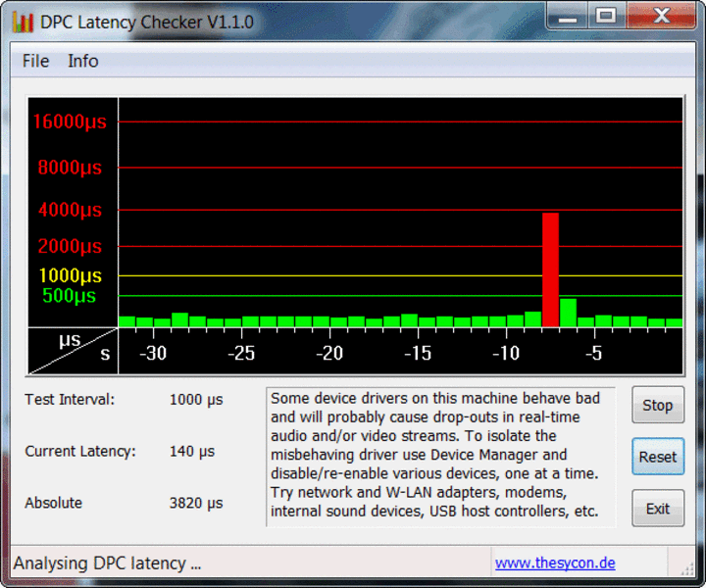Maximize the DPC Latency Checker window
Image resolution: width=706 pixels, height=588 pixels.
[x=606, y=17]
